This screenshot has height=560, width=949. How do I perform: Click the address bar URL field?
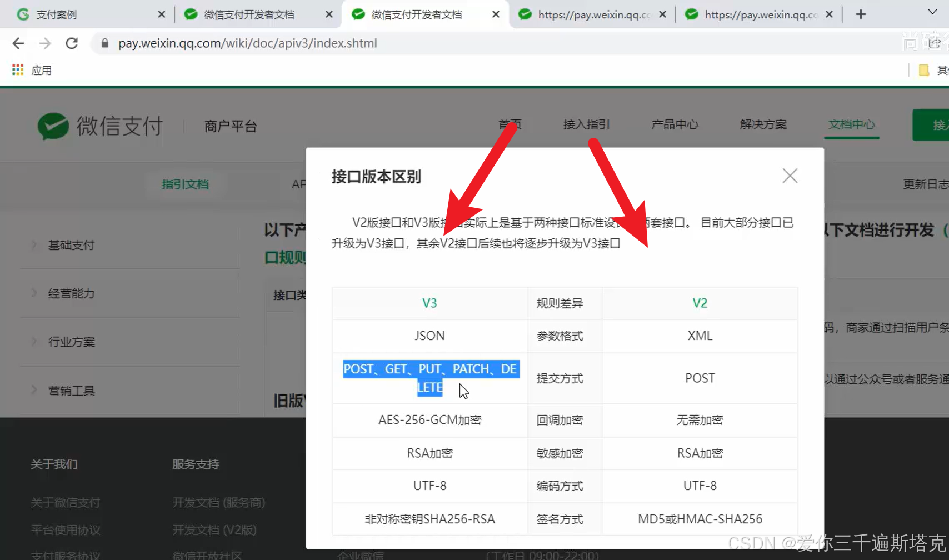pyautogui.click(x=247, y=43)
